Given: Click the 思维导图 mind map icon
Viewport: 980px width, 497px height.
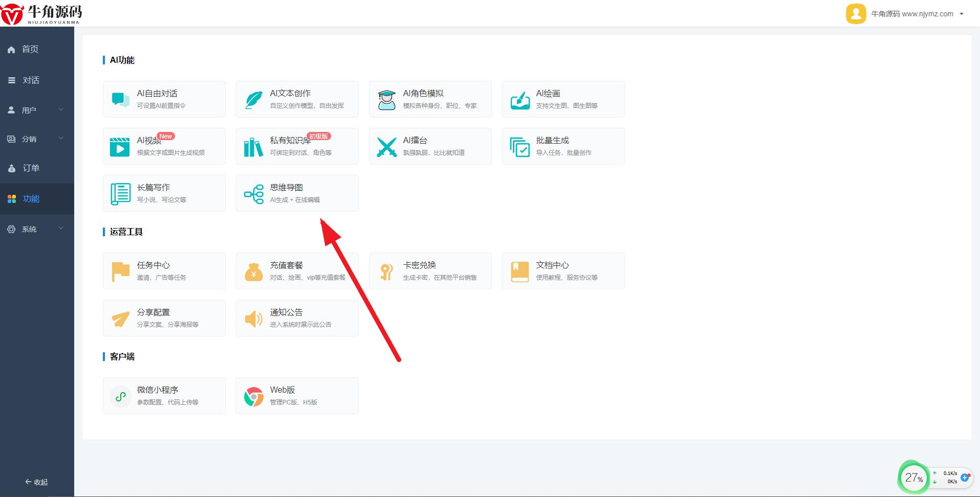Looking at the screenshot, I should tap(254, 193).
